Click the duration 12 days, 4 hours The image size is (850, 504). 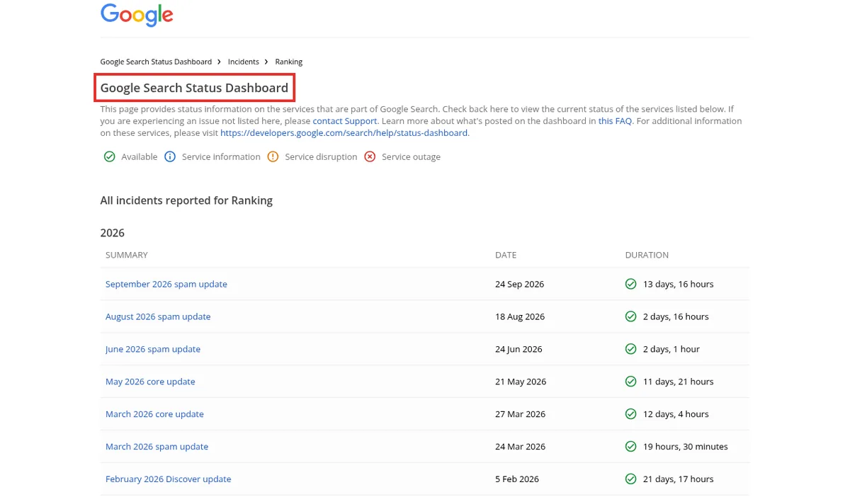click(x=676, y=414)
